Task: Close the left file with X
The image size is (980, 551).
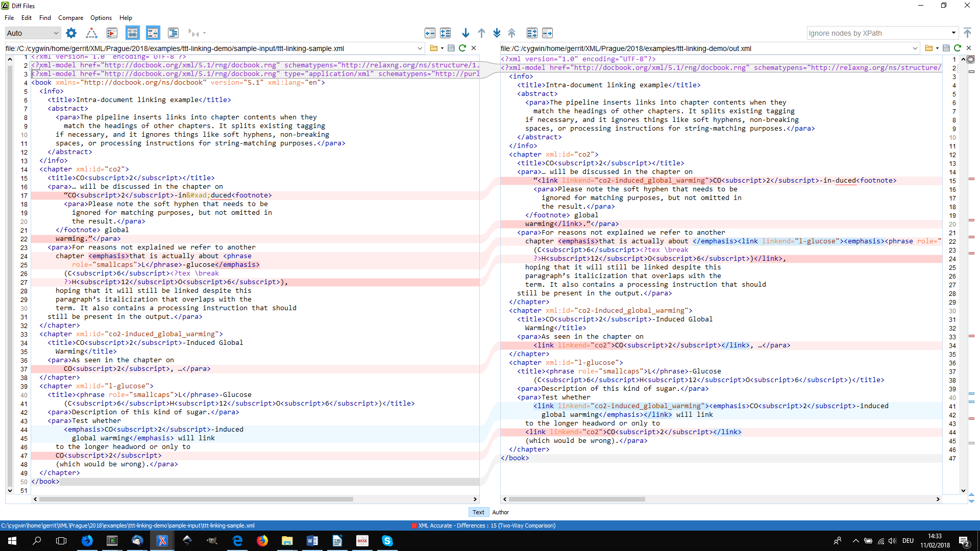Action: pyautogui.click(x=474, y=48)
